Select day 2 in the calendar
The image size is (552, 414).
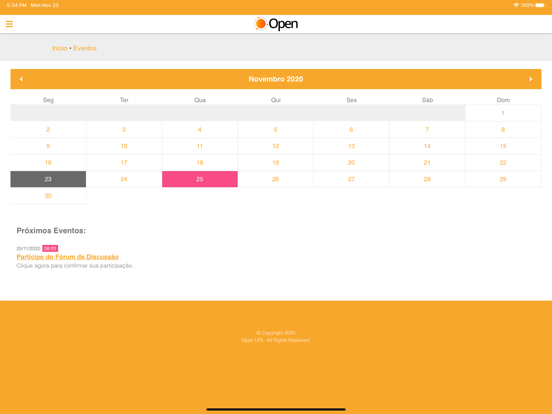point(48,130)
